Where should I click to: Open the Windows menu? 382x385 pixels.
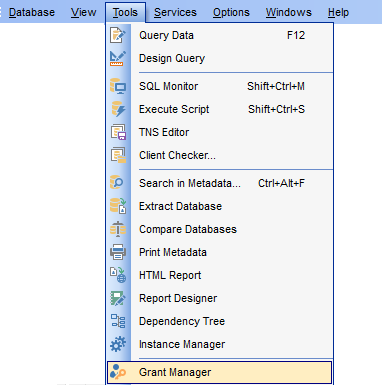(x=288, y=12)
